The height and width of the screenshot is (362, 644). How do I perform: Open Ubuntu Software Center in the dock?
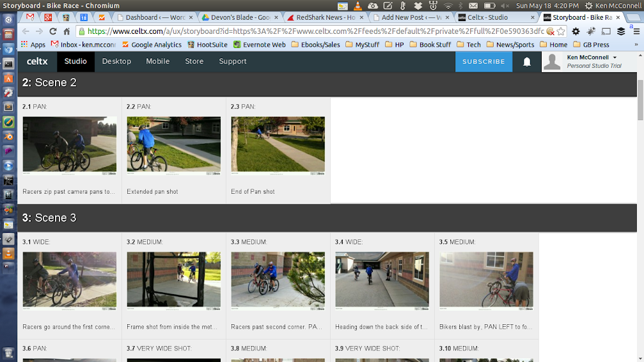[8, 78]
